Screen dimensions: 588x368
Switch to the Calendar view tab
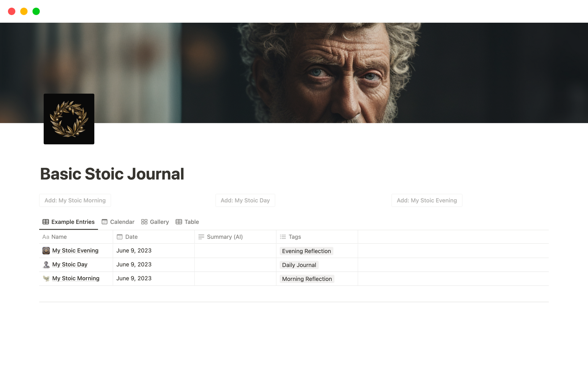tap(118, 222)
